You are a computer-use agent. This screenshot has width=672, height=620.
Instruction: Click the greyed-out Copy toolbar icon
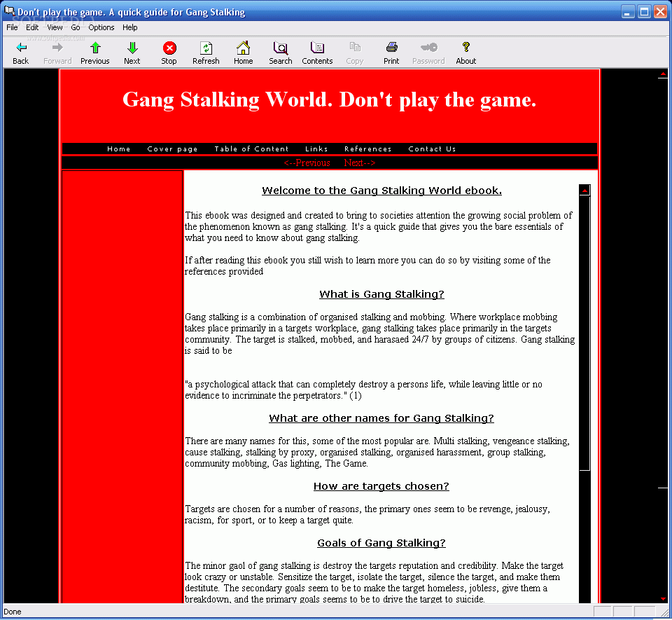[354, 47]
